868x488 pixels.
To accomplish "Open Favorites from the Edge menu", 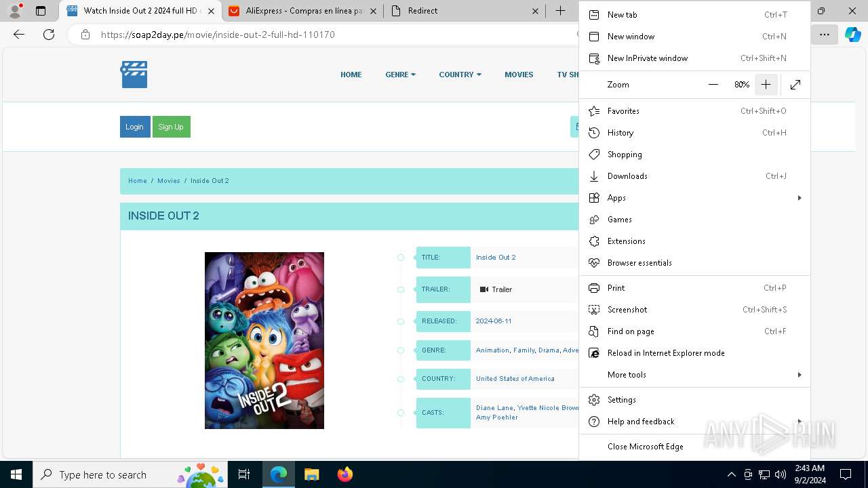I will pos(694,111).
